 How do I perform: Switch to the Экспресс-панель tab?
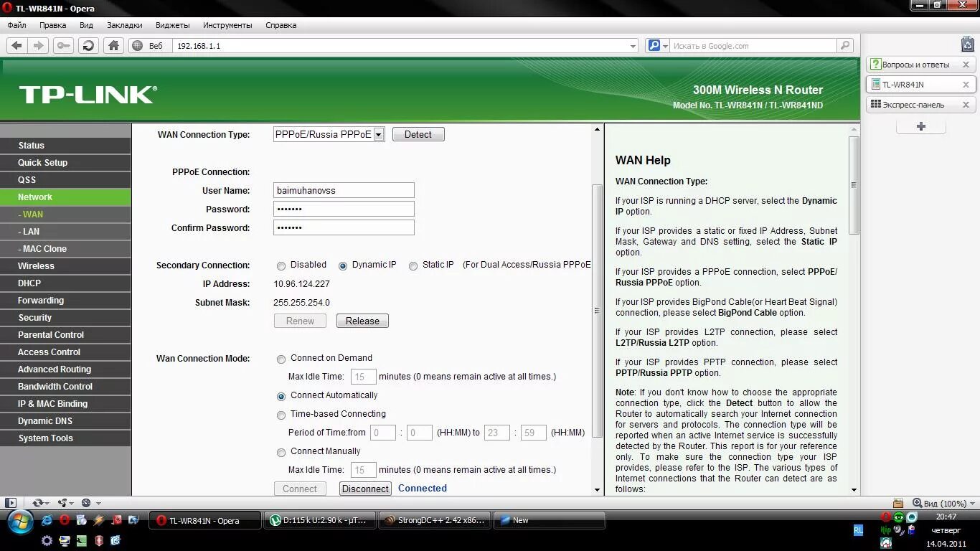point(914,105)
